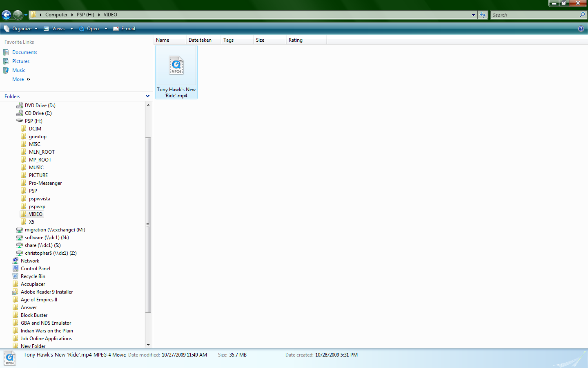Click the search magnifier icon
Screen dimensions: 588x368
(583, 15)
